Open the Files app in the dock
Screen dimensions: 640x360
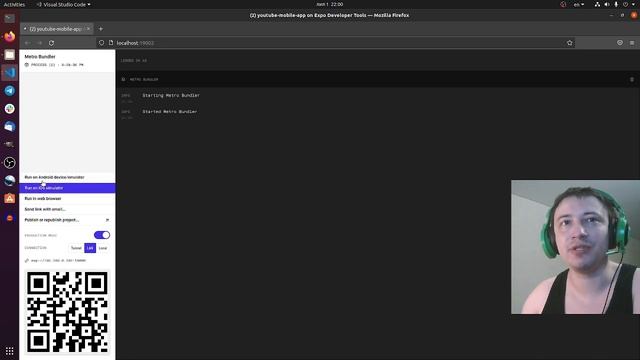coord(9,55)
